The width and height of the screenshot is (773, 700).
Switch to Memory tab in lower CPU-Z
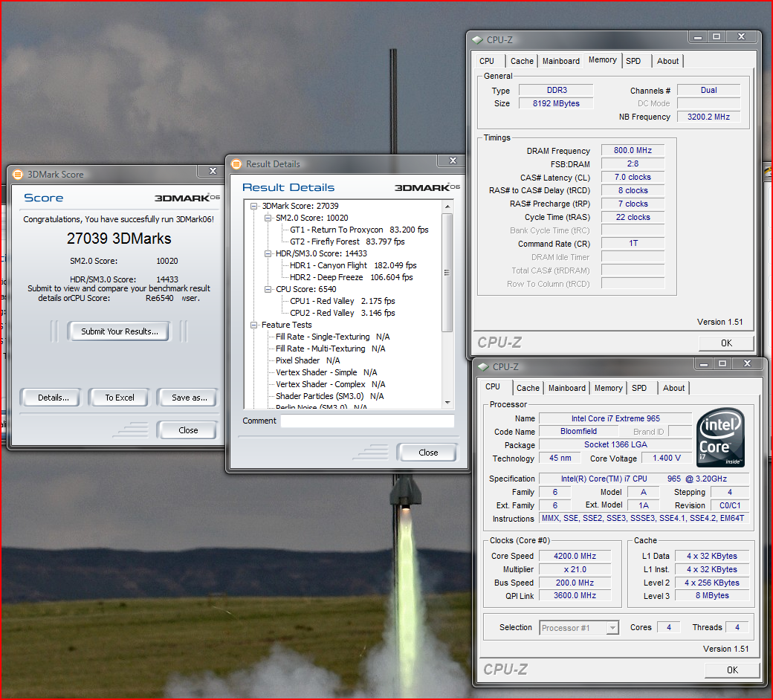click(x=608, y=388)
